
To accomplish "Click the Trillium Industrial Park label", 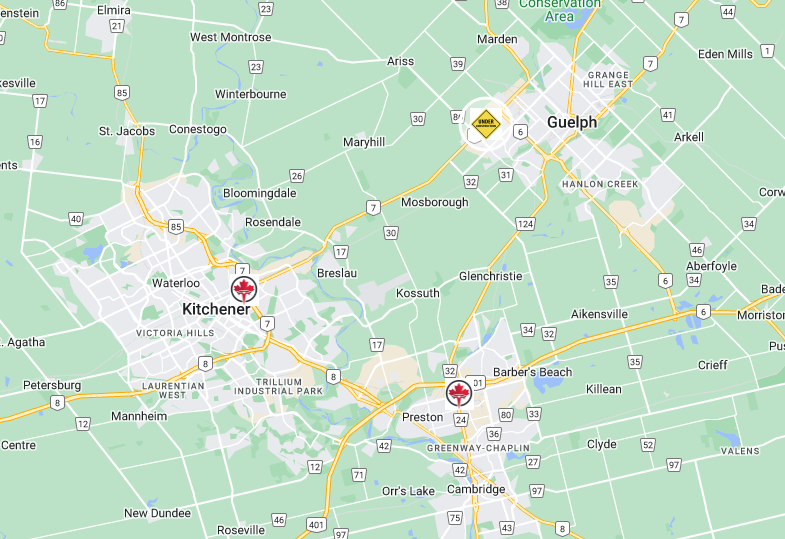I will point(279,386).
